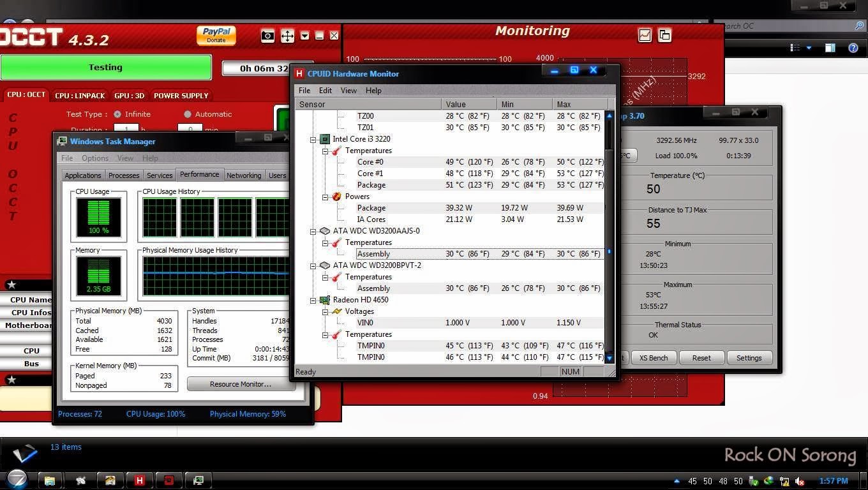Toggle the Explorer preview pane icon

[x=830, y=48]
